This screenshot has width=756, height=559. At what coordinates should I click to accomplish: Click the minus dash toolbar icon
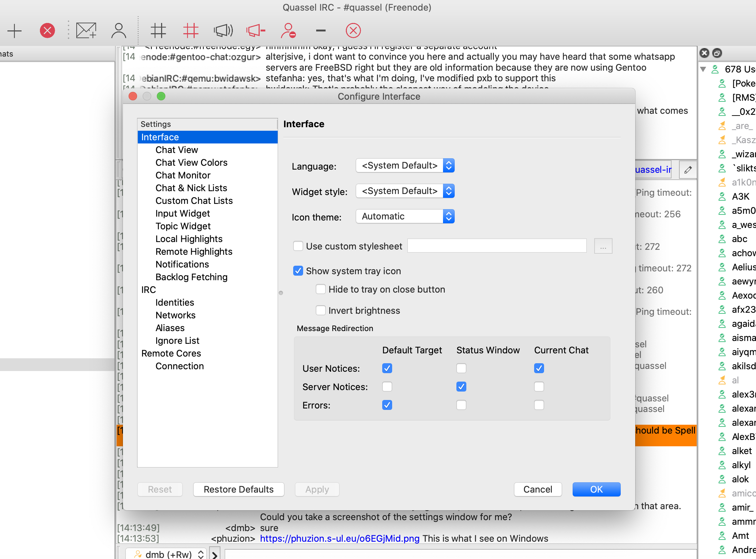[321, 31]
